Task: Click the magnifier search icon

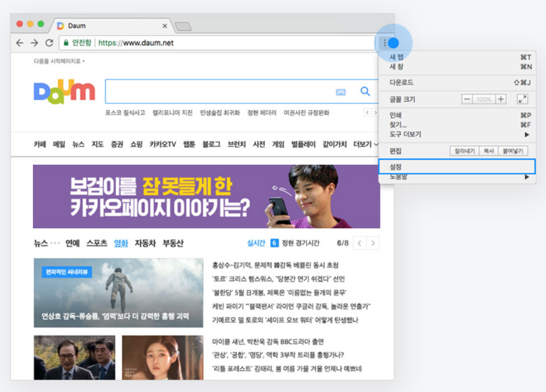Action: point(365,91)
